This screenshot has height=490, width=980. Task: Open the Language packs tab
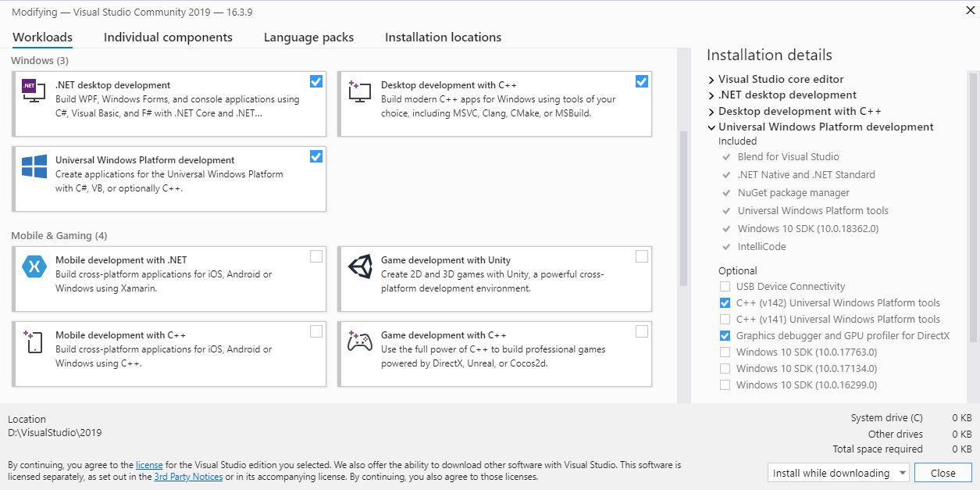tap(308, 38)
